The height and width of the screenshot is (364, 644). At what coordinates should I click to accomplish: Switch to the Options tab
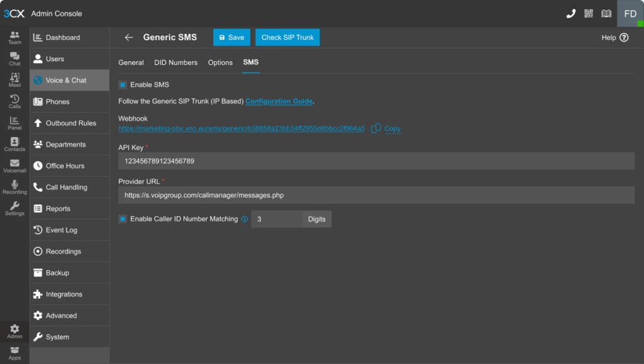[220, 63]
